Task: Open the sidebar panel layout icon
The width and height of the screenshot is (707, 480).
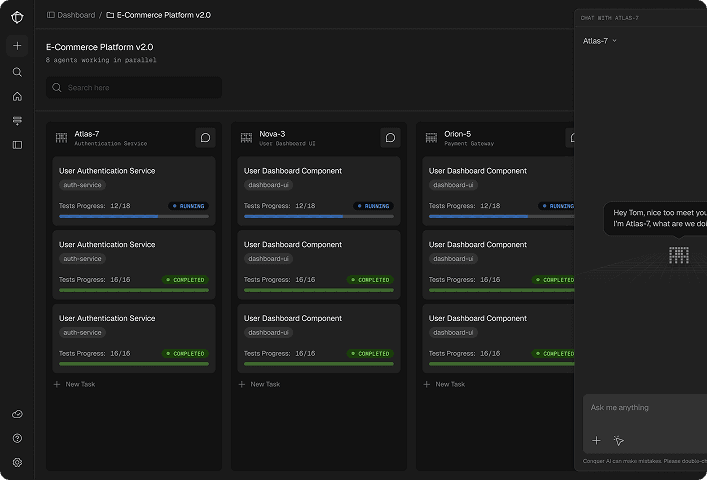Action: 17,145
